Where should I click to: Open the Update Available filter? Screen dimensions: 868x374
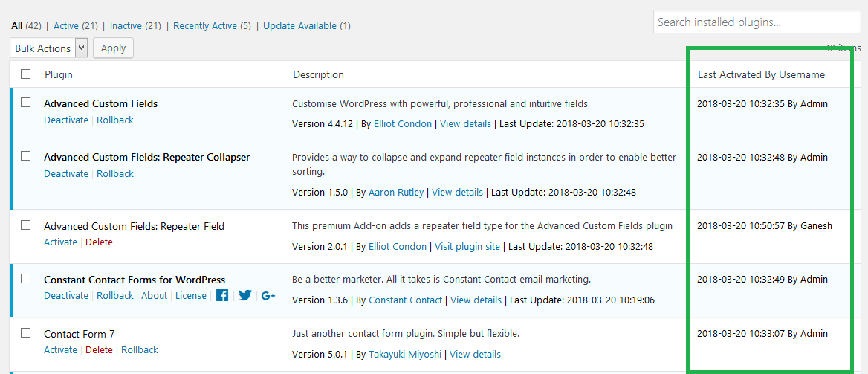(x=299, y=25)
